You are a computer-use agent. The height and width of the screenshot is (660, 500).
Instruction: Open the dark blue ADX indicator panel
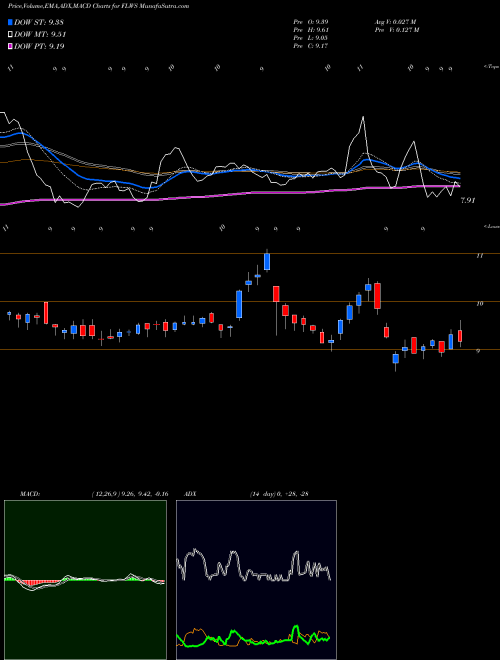256,580
